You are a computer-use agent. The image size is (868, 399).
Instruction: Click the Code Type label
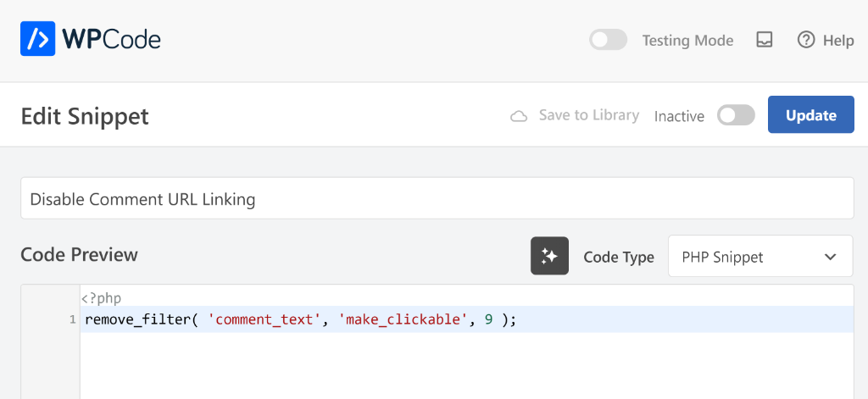(619, 257)
